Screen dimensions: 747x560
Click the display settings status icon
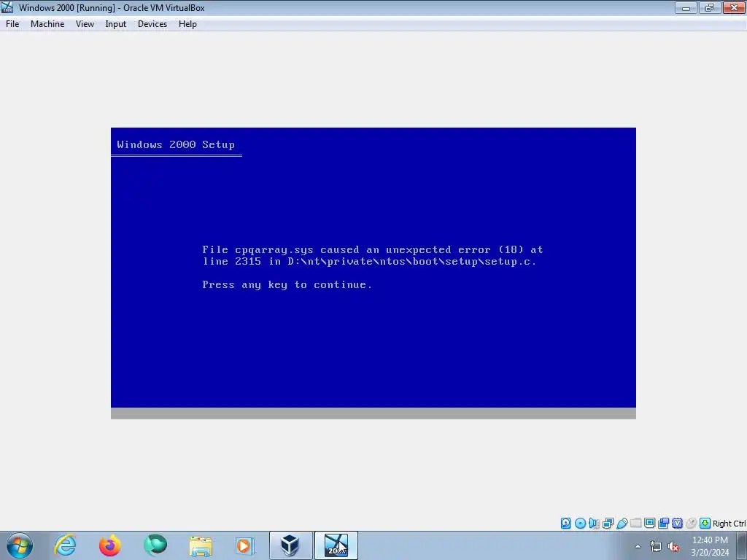649,524
